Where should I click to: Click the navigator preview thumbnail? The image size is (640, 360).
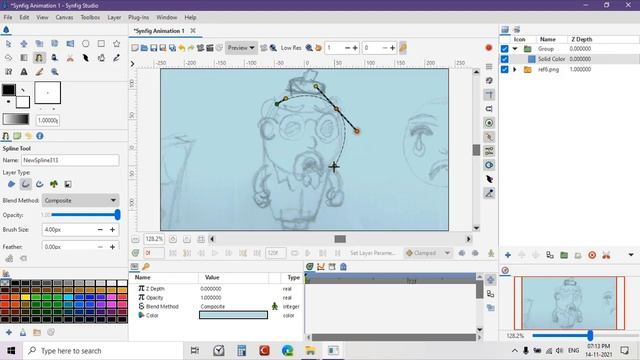pyautogui.click(x=569, y=303)
